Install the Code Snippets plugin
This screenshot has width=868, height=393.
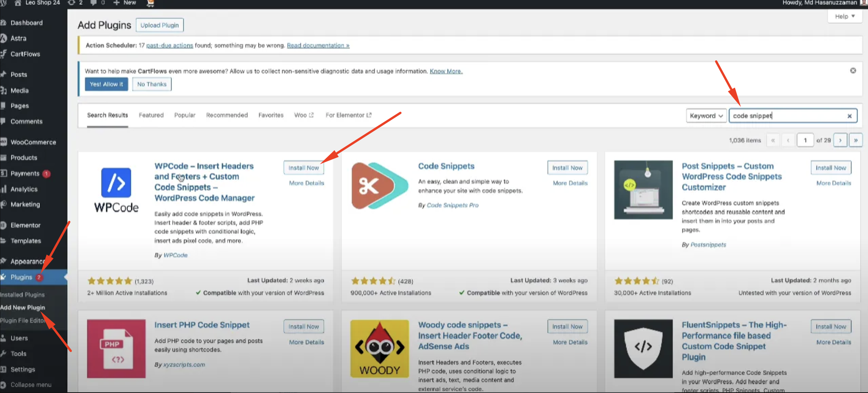click(x=567, y=168)
